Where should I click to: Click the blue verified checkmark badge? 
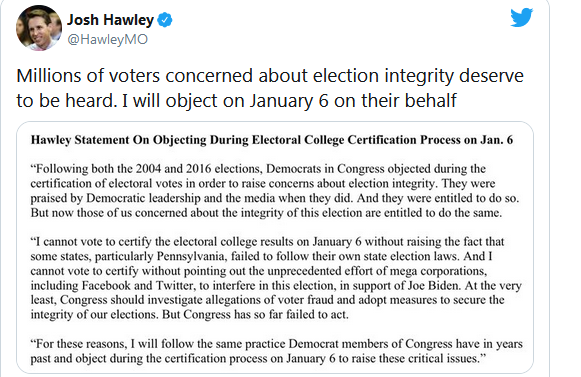pyautogui.click(x=165, y=20)
